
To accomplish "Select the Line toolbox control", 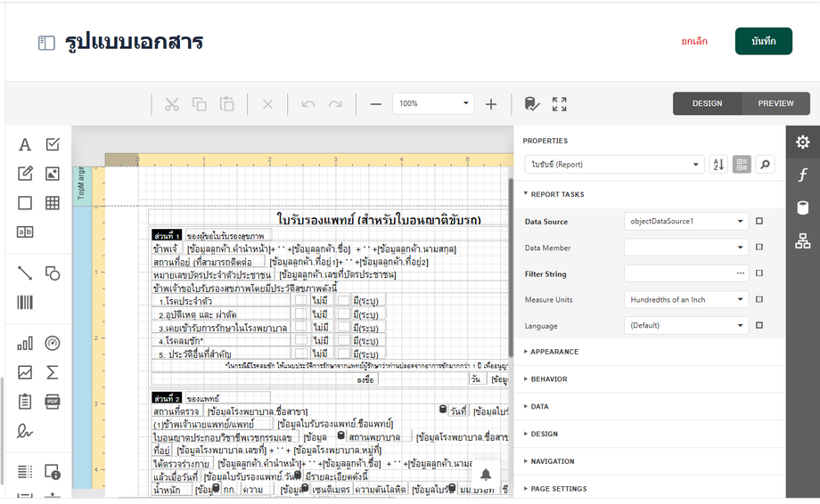I will pos(25,272).
